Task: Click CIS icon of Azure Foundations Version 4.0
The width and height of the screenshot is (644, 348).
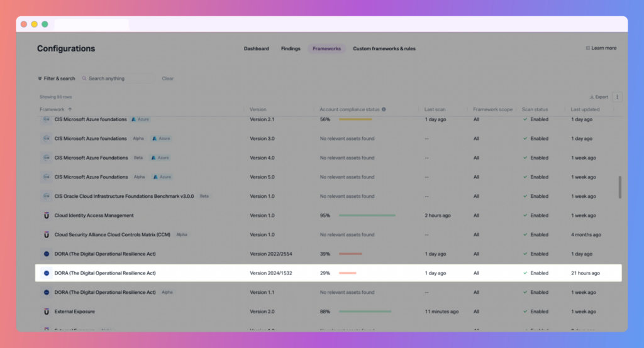Action: (x=47, y=158)
